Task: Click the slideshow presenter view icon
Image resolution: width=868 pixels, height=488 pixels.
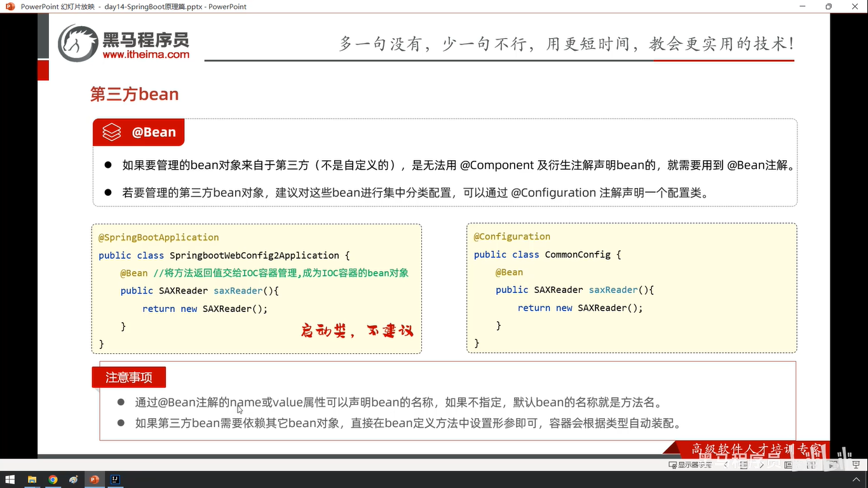Action: coord(856,465)
